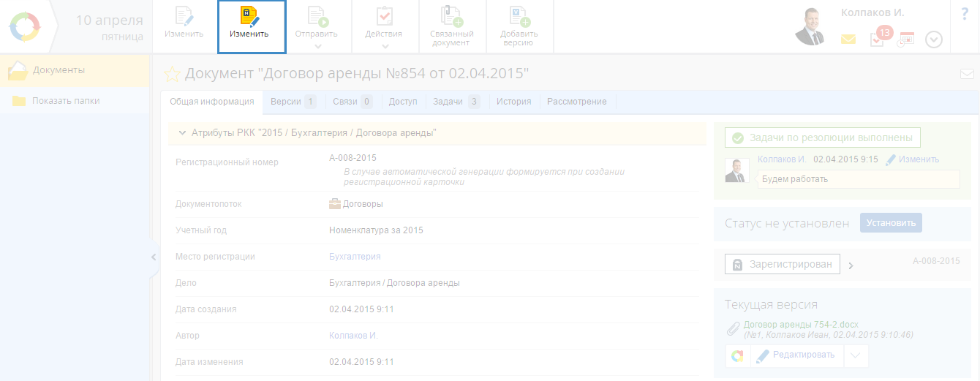
Task: Open the yellow envelope messages icon
Action: point(848,39)
